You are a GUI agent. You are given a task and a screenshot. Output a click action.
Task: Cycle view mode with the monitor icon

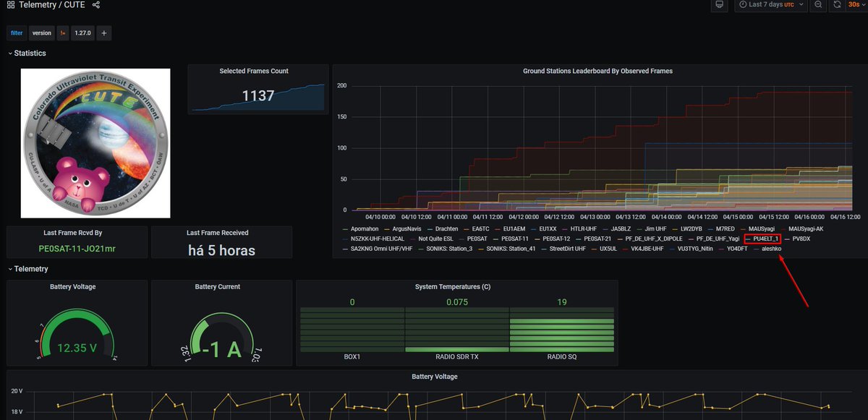[x=719, y=4]
